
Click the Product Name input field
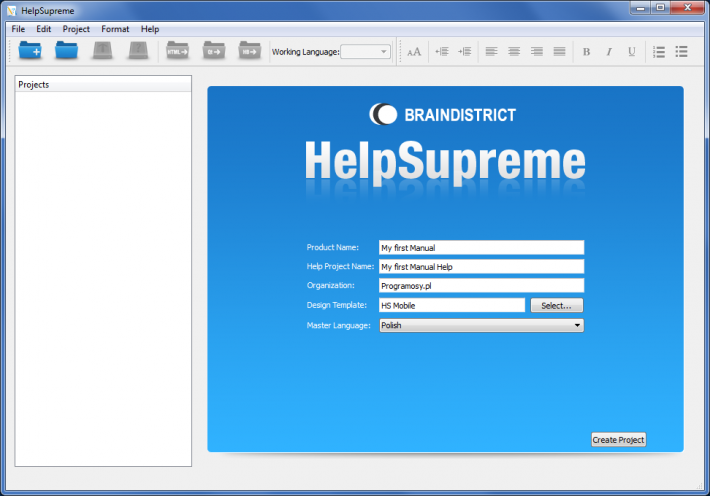pyautogui.click(x=481, y=248)
